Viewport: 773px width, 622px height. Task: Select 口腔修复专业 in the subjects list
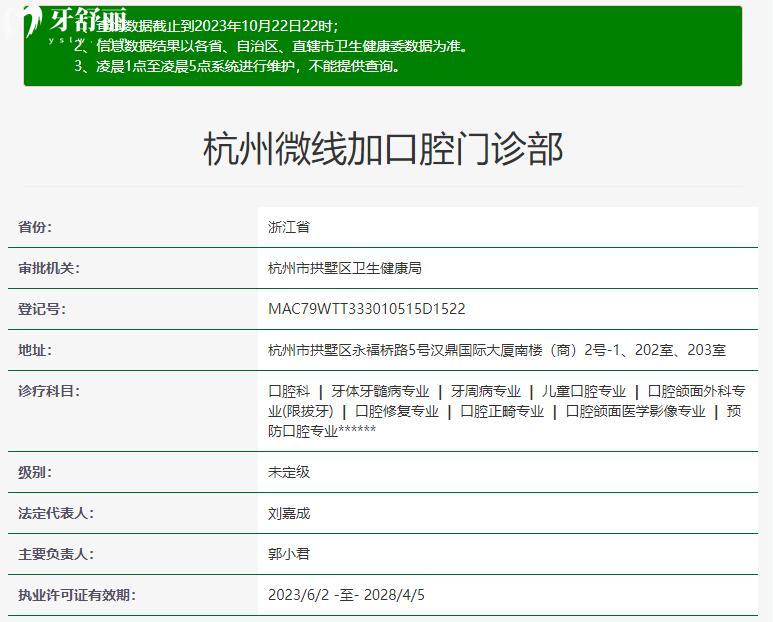tap(397, 411)
